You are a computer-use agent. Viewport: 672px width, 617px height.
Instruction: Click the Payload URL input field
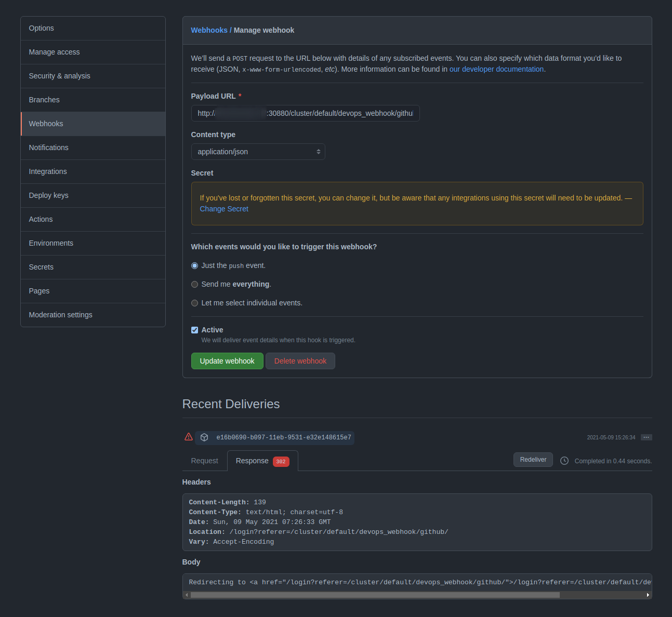point(305,113)
